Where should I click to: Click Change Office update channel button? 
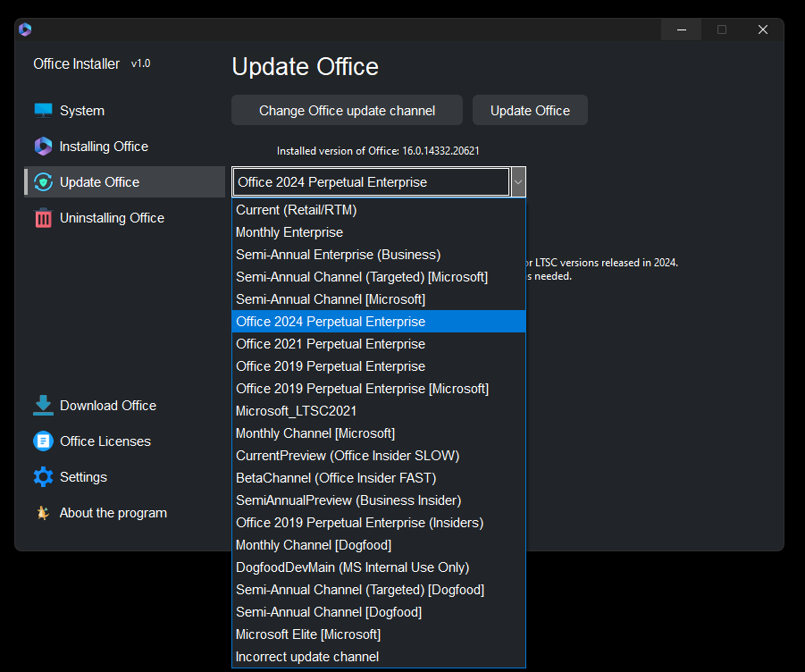[347, 111]
